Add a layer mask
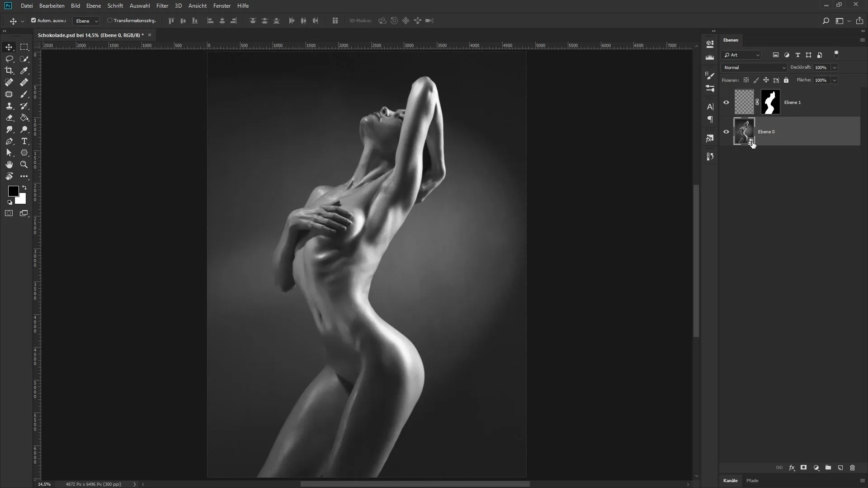This screenshot has height=488, width=868. coord(803,468)
